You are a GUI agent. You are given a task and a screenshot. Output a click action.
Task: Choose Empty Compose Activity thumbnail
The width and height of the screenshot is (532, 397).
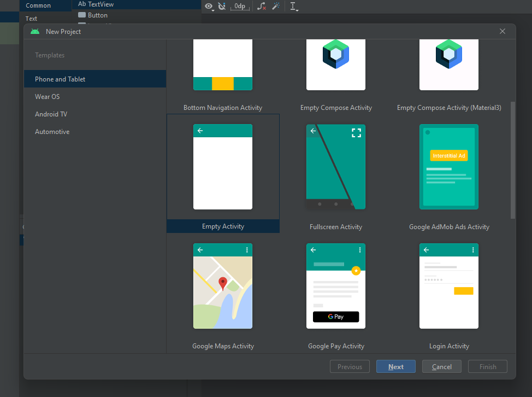336,65
